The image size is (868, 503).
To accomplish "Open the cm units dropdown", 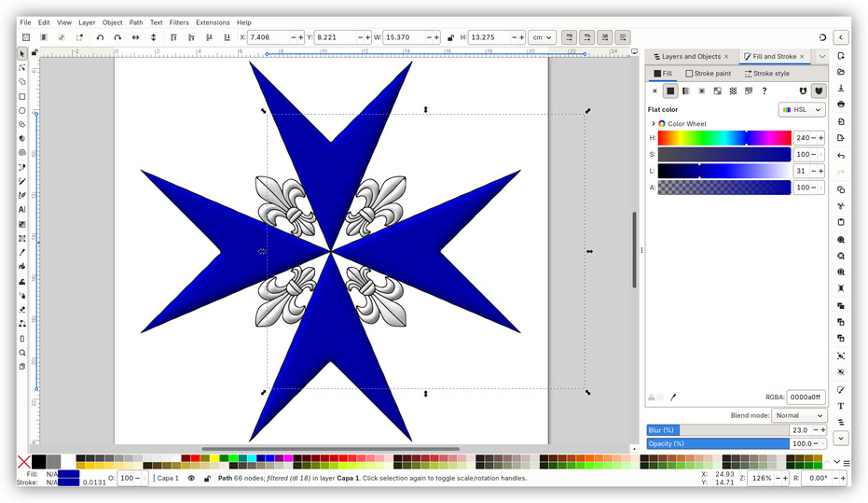I will coord(542,37).
